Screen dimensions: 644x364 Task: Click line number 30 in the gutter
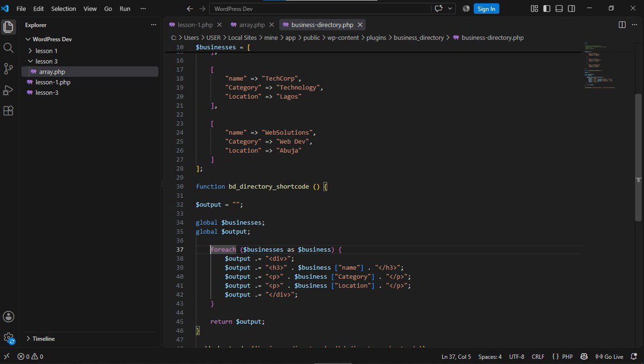(180, 187)
